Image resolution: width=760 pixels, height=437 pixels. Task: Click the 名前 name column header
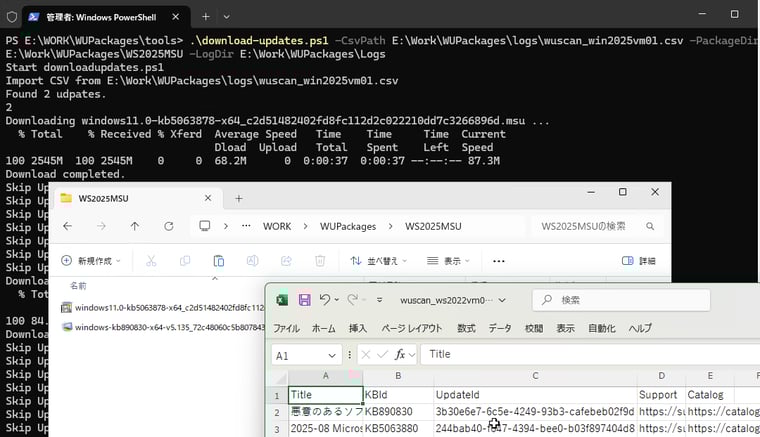pyautogui.click(x=78, y=286)
